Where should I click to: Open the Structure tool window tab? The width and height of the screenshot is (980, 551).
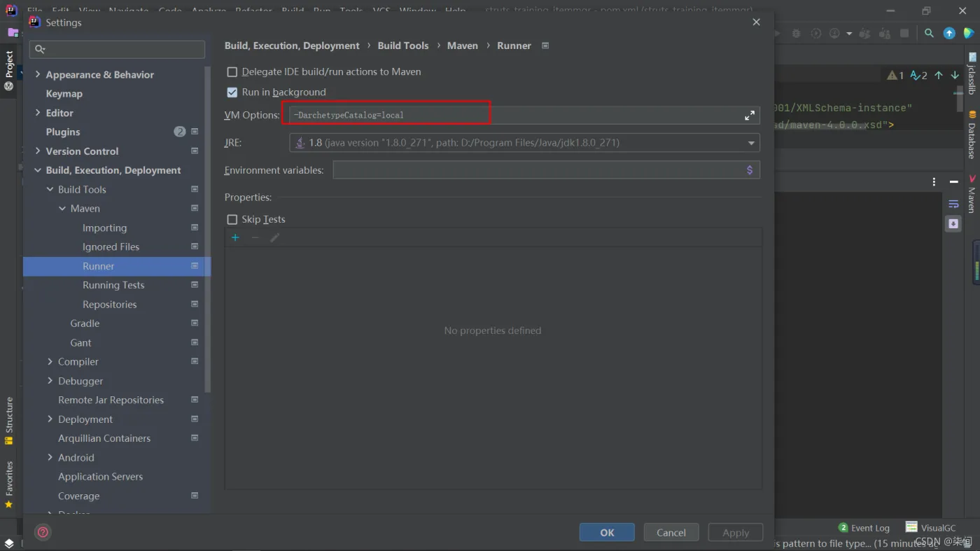(9, 421)
